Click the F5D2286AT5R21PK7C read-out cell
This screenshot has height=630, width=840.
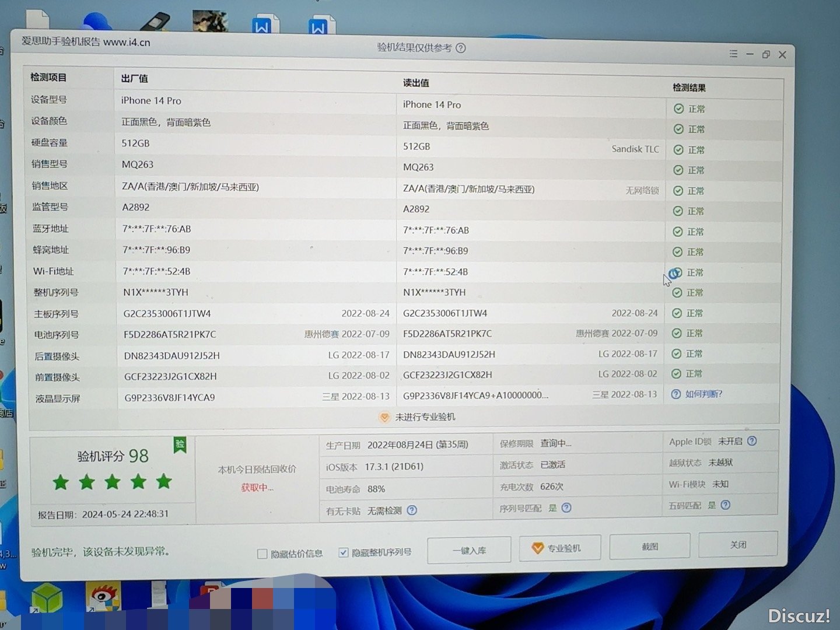click(447, 334)
